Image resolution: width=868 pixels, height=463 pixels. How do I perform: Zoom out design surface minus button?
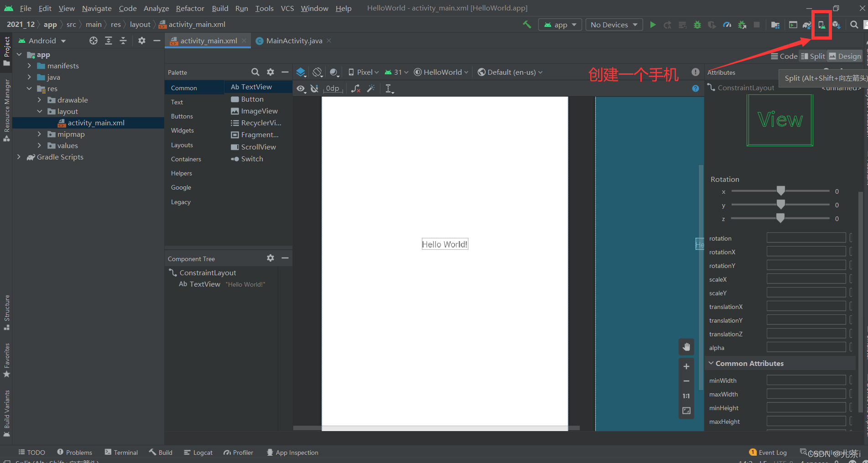(686, 381)
